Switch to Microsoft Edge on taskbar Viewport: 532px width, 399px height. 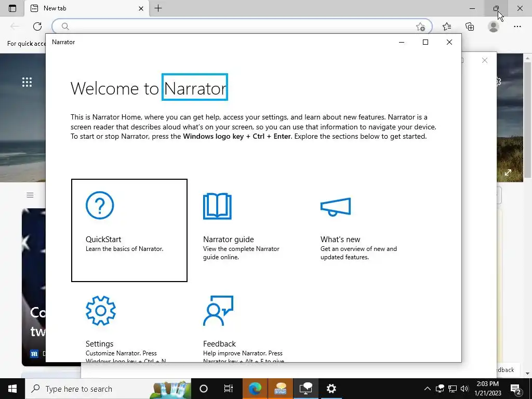255,389
